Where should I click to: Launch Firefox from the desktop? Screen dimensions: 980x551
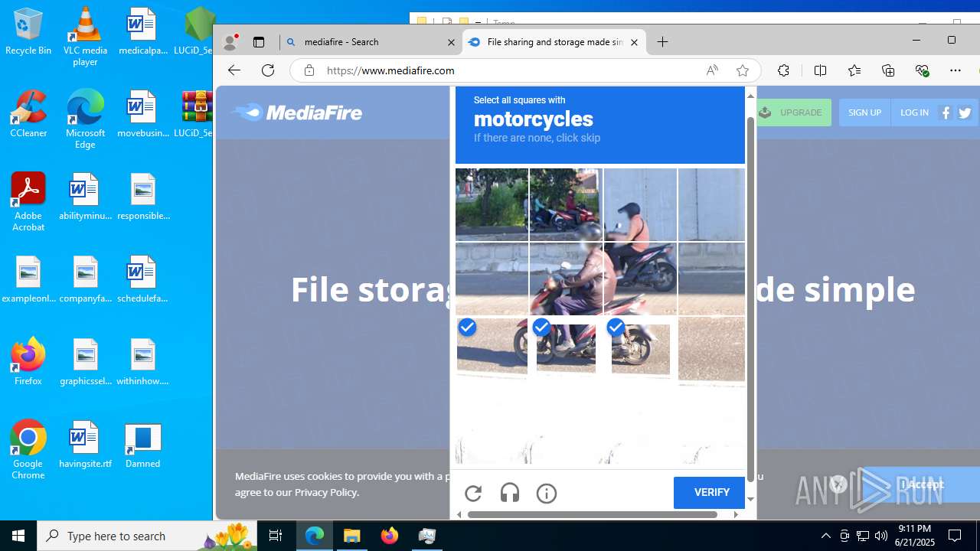[x=28, y=360]
